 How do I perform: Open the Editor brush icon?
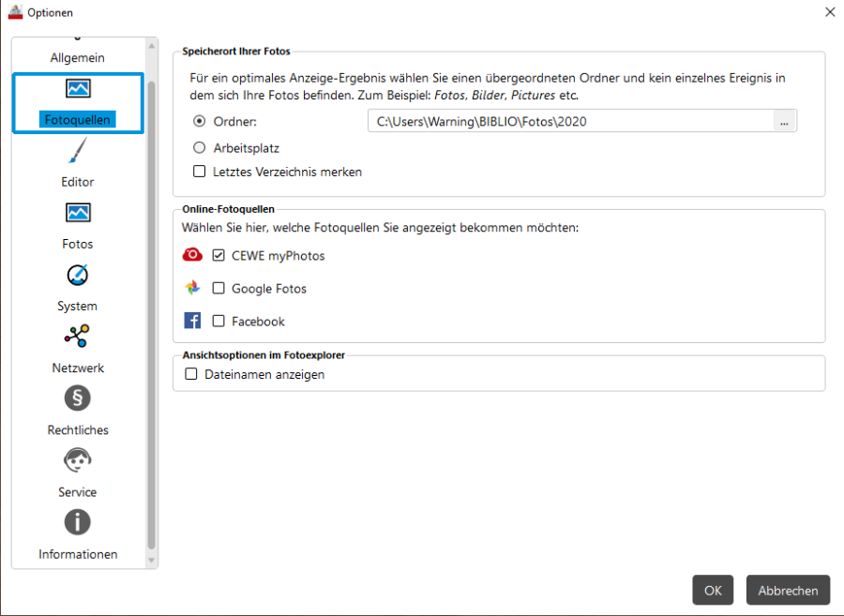point(78,150)
